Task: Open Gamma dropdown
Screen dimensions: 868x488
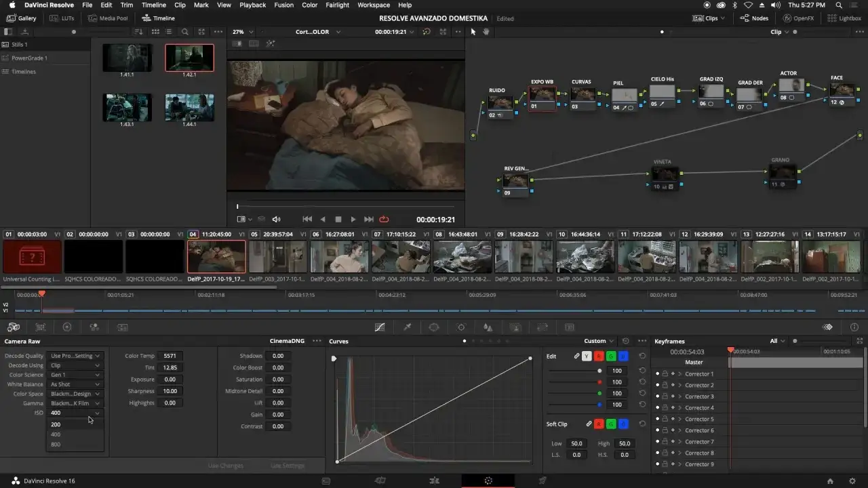Action: [x=75, y=403]
